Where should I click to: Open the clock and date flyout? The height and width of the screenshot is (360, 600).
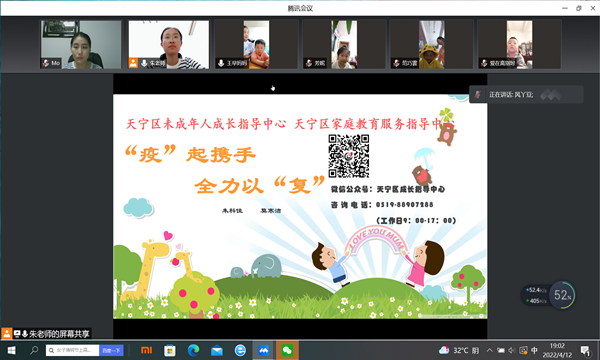[x=557, y=350]
